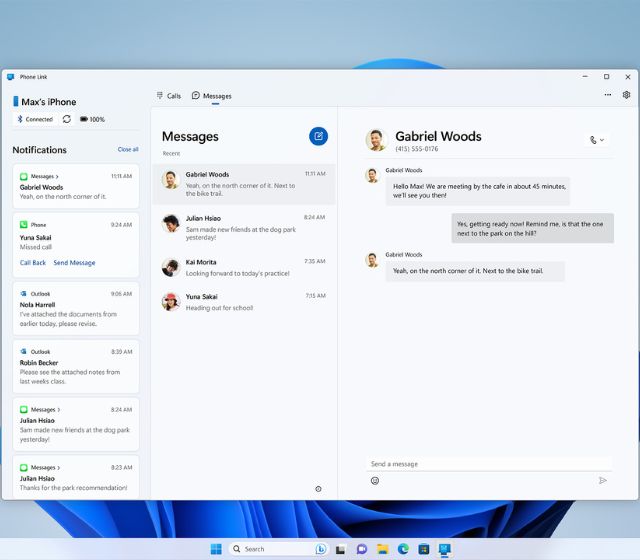The image size is (640, 560).
Task: Click Call Back for Yuna Sakai
Action: tap(33, 263)
